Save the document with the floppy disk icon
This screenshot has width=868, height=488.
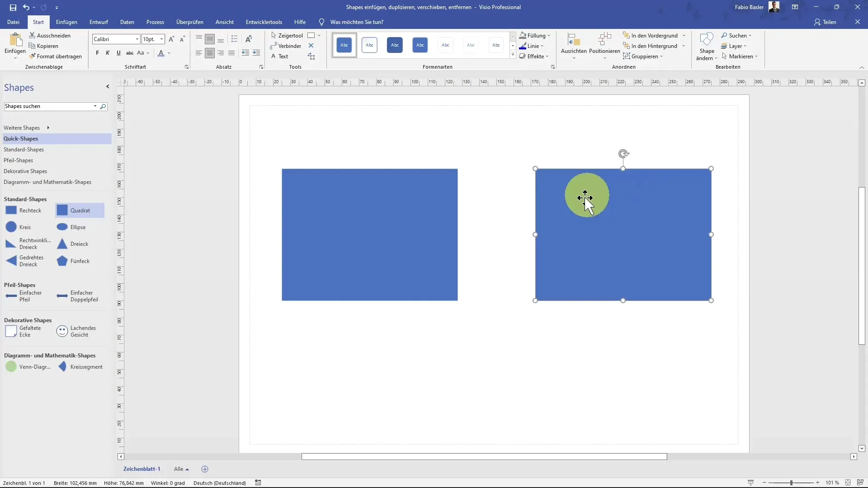13,7
